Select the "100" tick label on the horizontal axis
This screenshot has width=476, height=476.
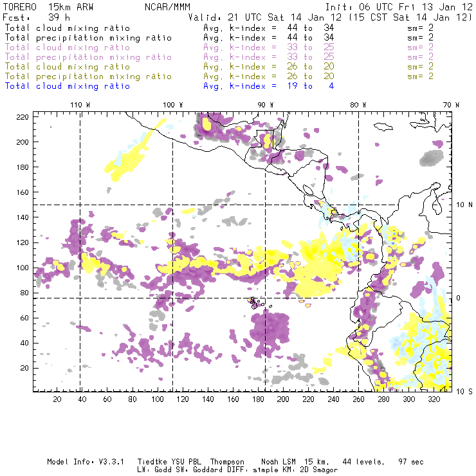coord(158,399)
